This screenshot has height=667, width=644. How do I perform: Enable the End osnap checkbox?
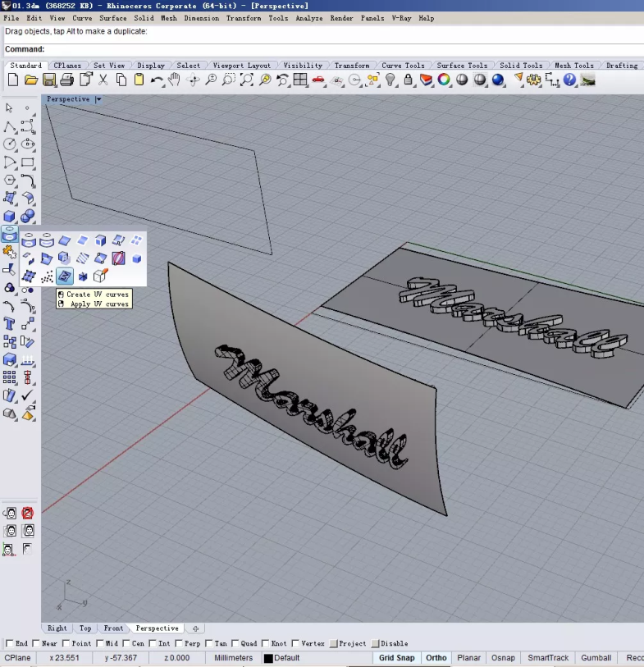pyautogui.click(x=10, y=643)
